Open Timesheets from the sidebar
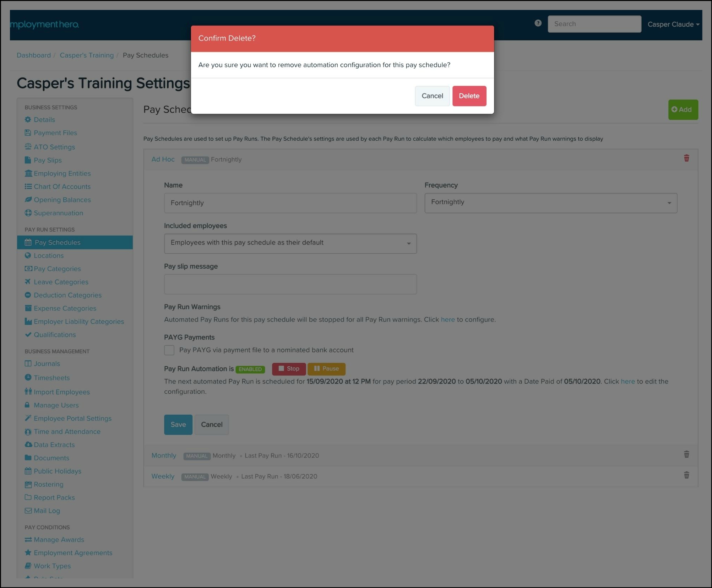The height and width of the screenshot is (588, 712). (x=51, y=378)
